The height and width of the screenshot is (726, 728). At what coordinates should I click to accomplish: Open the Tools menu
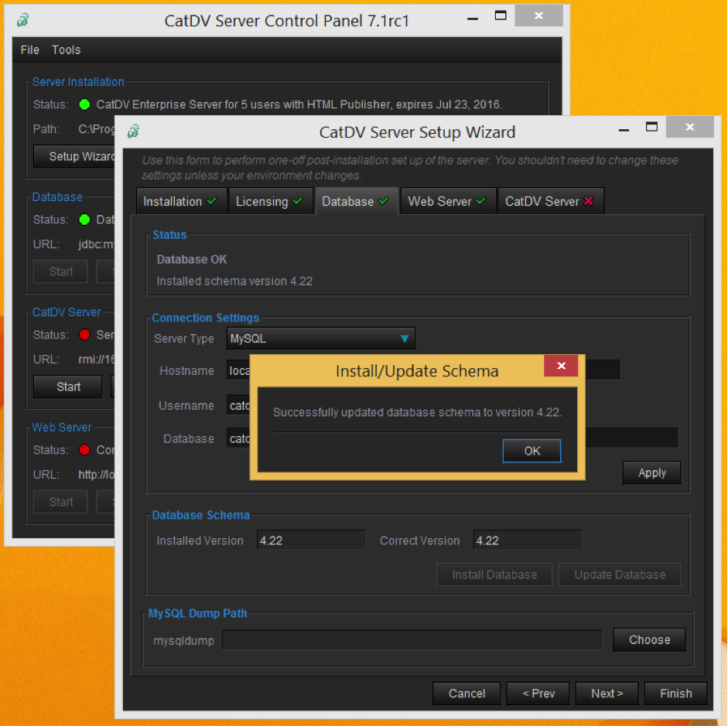[x=67, y=49]
